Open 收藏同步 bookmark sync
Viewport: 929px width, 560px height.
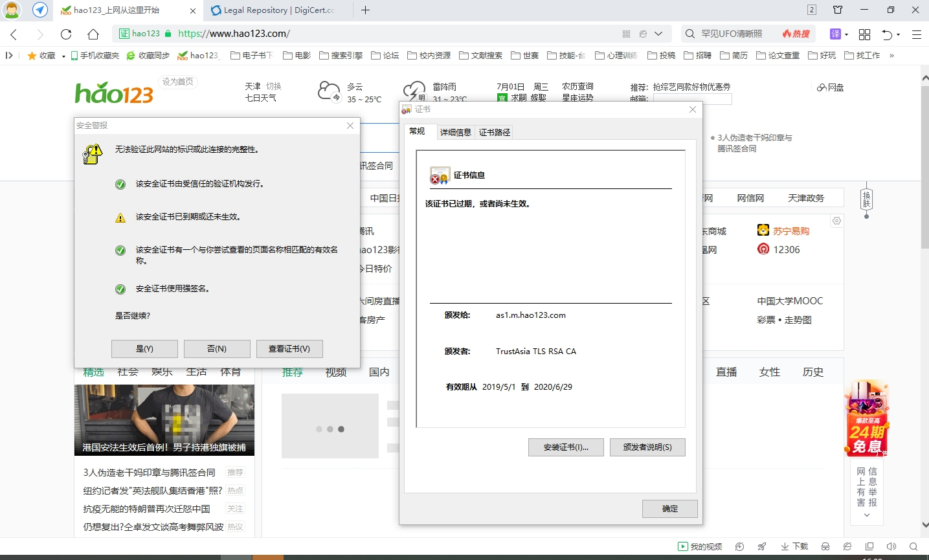148,56
